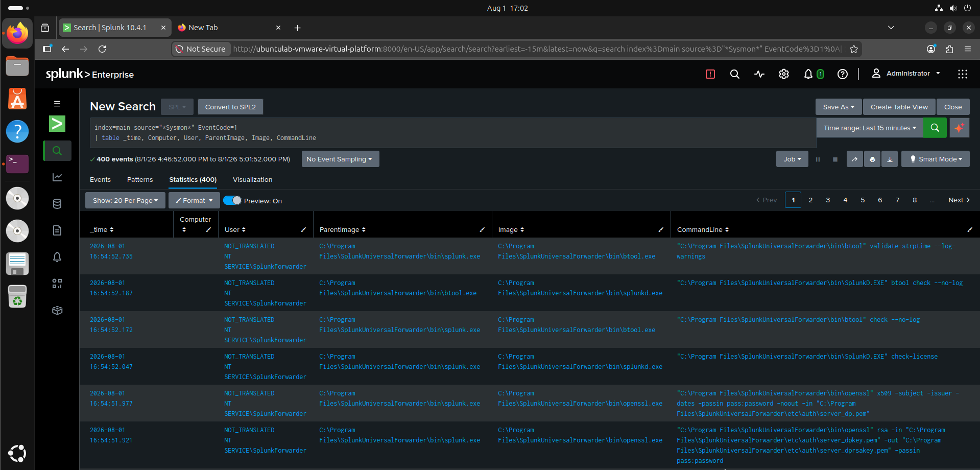Open Files from the Ubuntu dock
This screenshot has height=470, width=980.
(x=17, y=66)
